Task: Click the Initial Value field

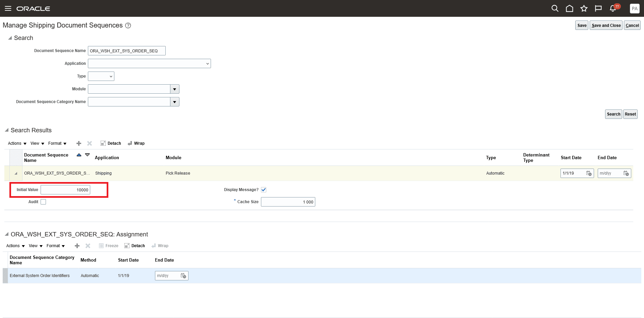Action: click(x=65, y=190)
